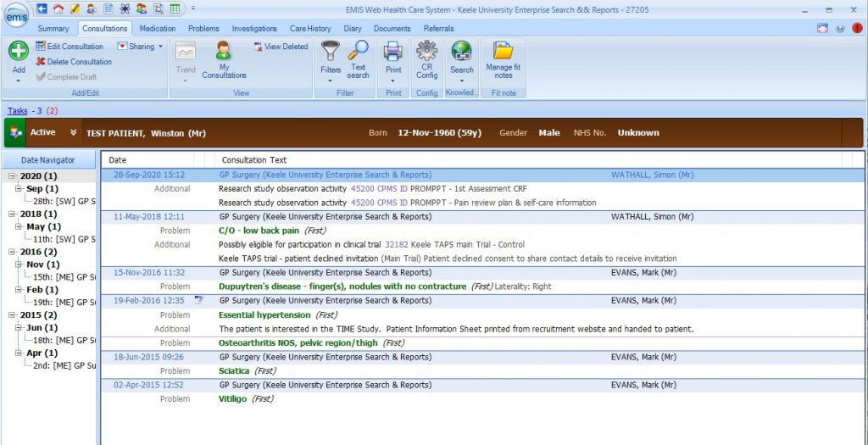Click the Knowledge Search globe icon
Viewport: 868px width, 445px height.
[x=461, y=51]
